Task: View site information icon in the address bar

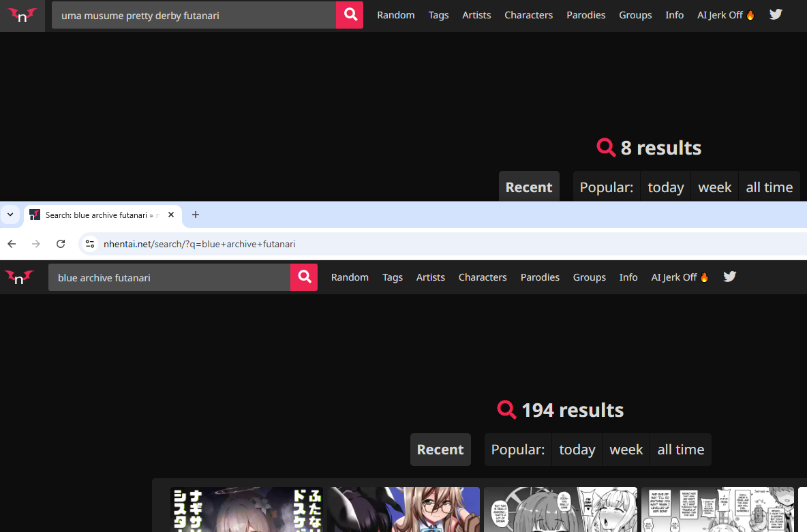Action: pos(90,244)
